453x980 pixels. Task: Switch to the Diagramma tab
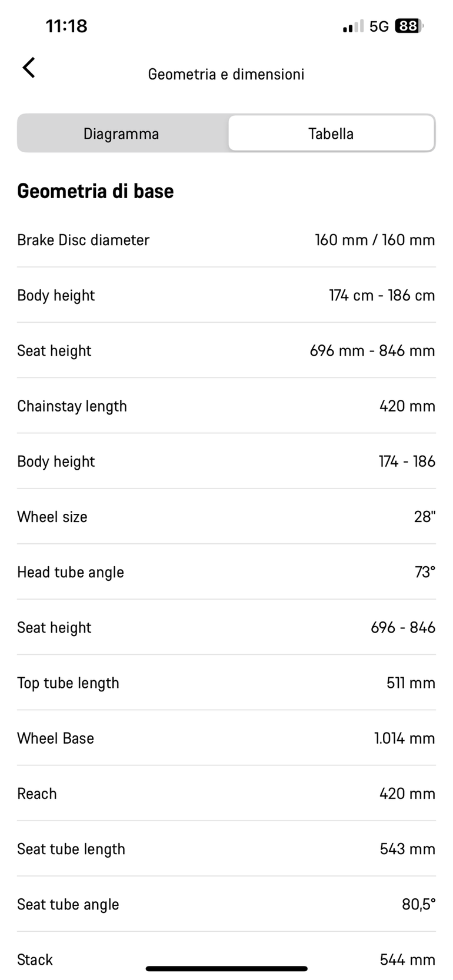point(121,133)
